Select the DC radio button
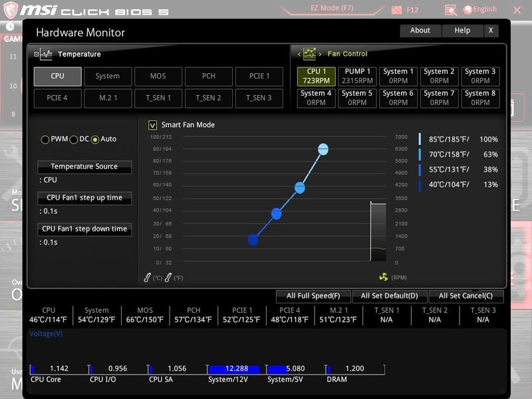 74,140
